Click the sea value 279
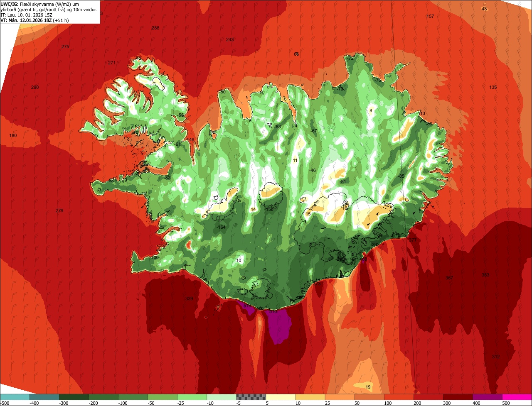 pos(59,210)
